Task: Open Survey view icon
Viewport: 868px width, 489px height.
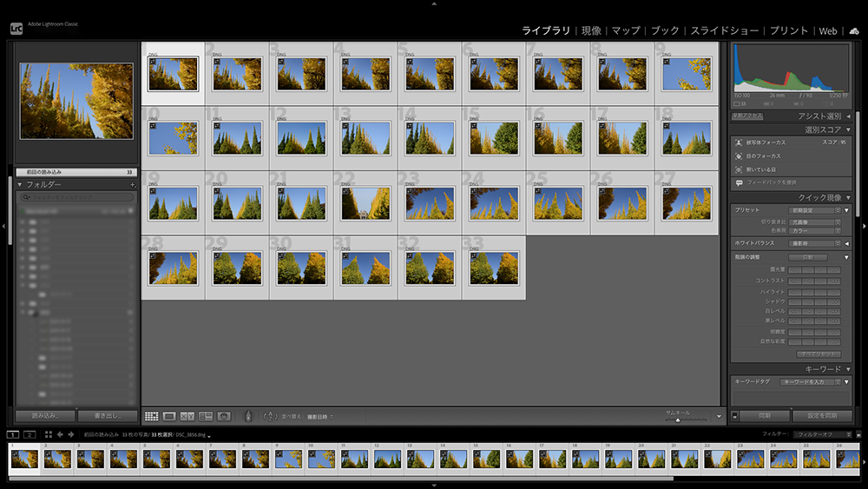Action: point(206,416)
